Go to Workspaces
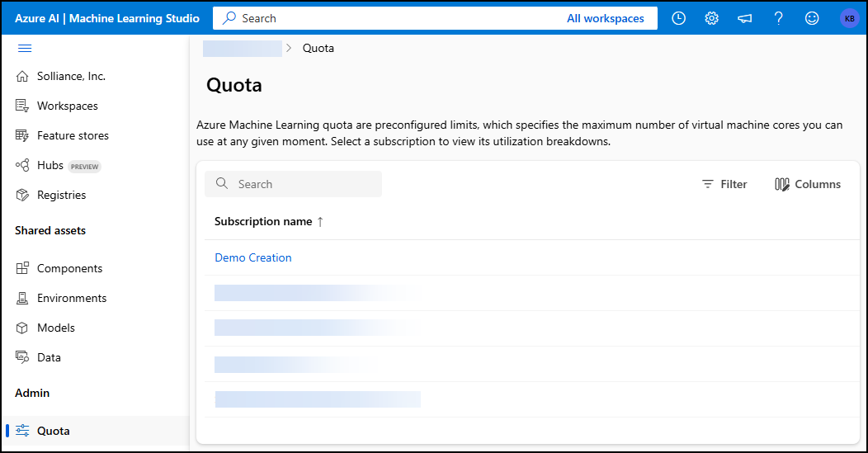 (x=68, y=106)
